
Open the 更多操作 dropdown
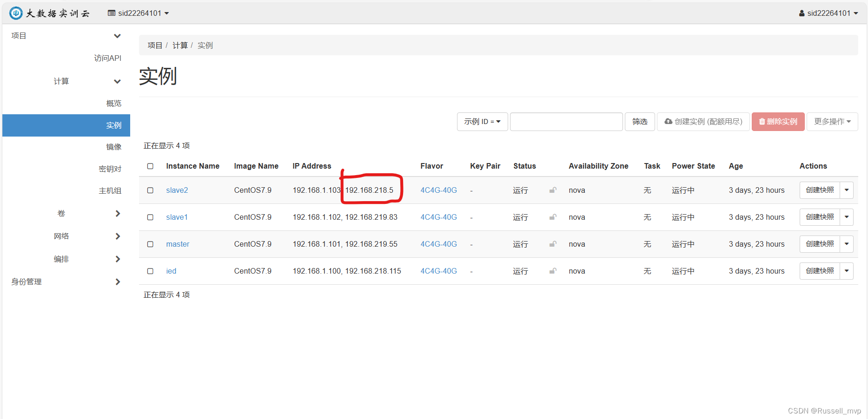coord(832,122)
